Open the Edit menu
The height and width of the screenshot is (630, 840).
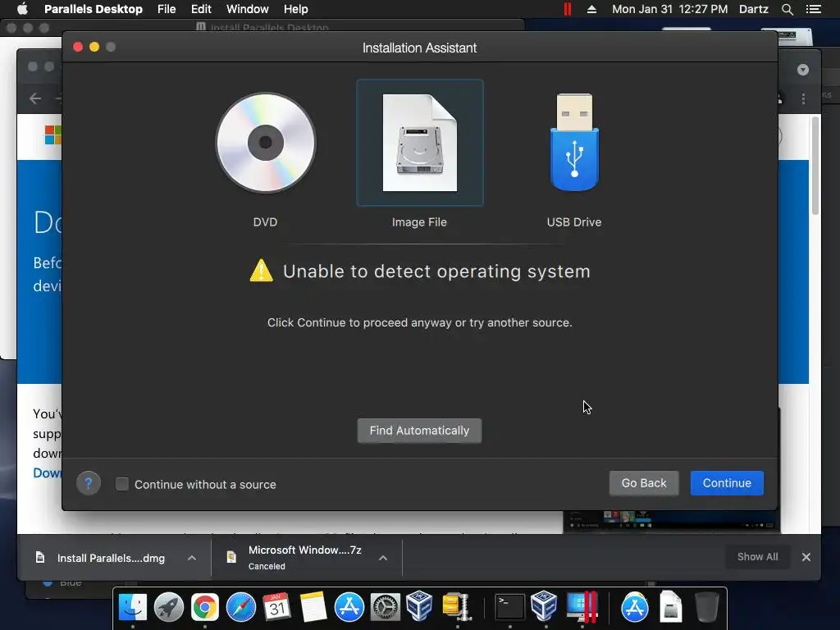coord(201,9)
